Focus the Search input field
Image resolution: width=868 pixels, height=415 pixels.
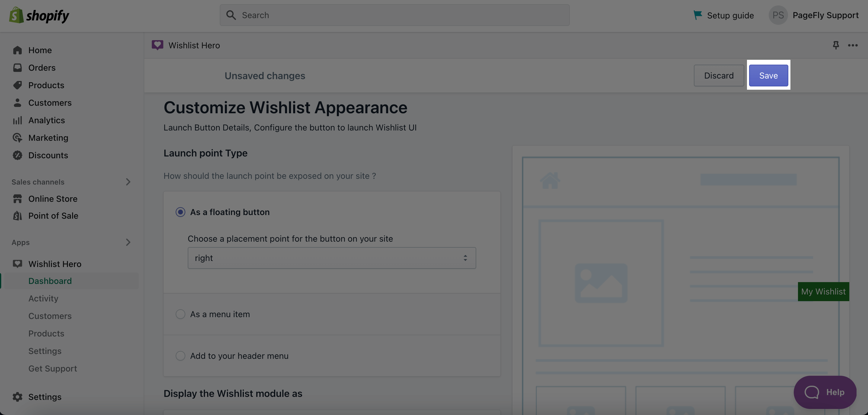(394, 15)
